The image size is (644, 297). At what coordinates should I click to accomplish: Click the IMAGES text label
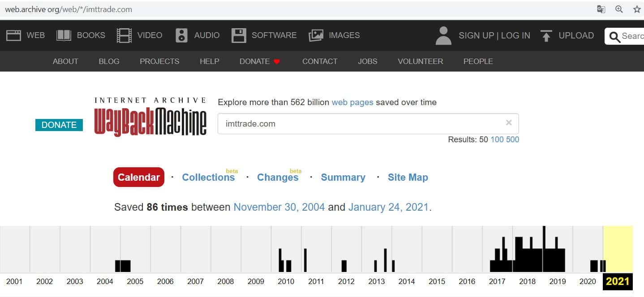pos(344,35)
